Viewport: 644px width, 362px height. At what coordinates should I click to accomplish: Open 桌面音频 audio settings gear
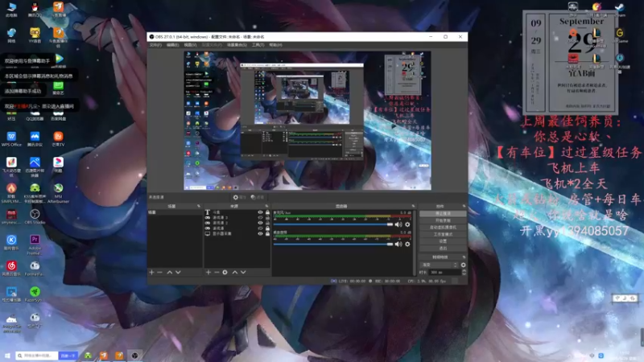(407, 245)
